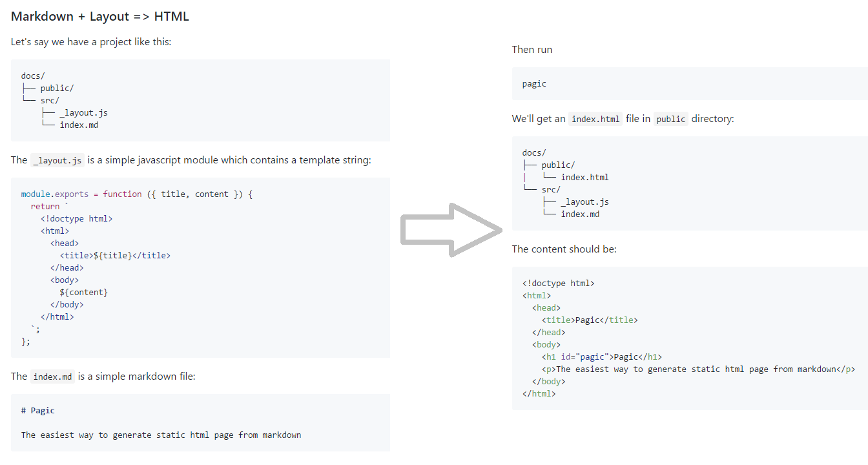This screenshot has width=868, height=465.
Task: Click the inline 'index.md' code label
Action: coord(52,377)
